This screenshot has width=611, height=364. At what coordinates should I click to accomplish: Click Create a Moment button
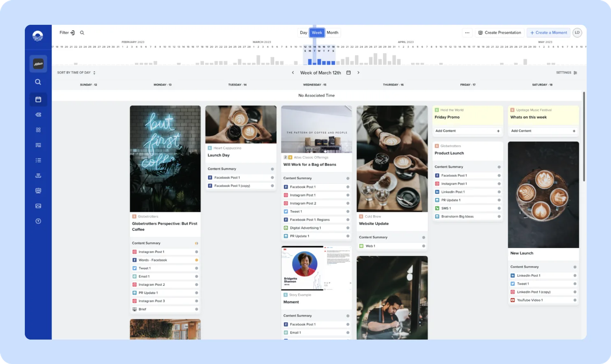click(548, 33)
